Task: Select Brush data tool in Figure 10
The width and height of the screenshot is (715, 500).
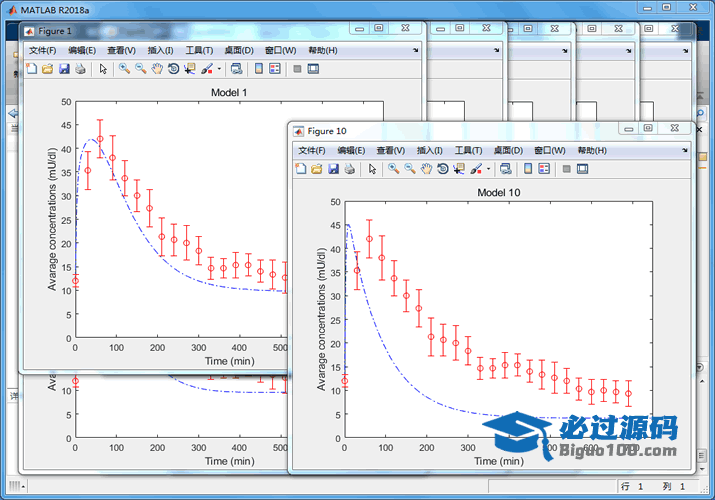Action: 476,169
